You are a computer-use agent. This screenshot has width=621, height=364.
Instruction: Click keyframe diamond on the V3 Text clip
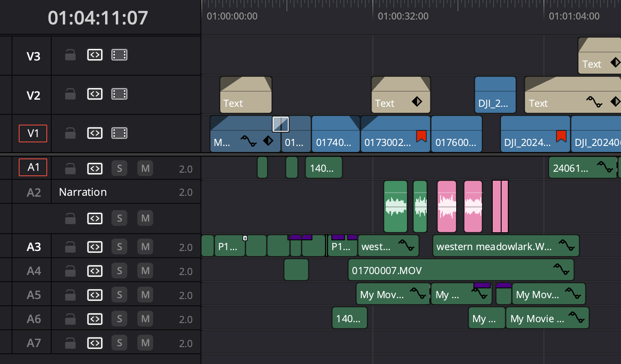pyautogui.click(x=615, y=63)
